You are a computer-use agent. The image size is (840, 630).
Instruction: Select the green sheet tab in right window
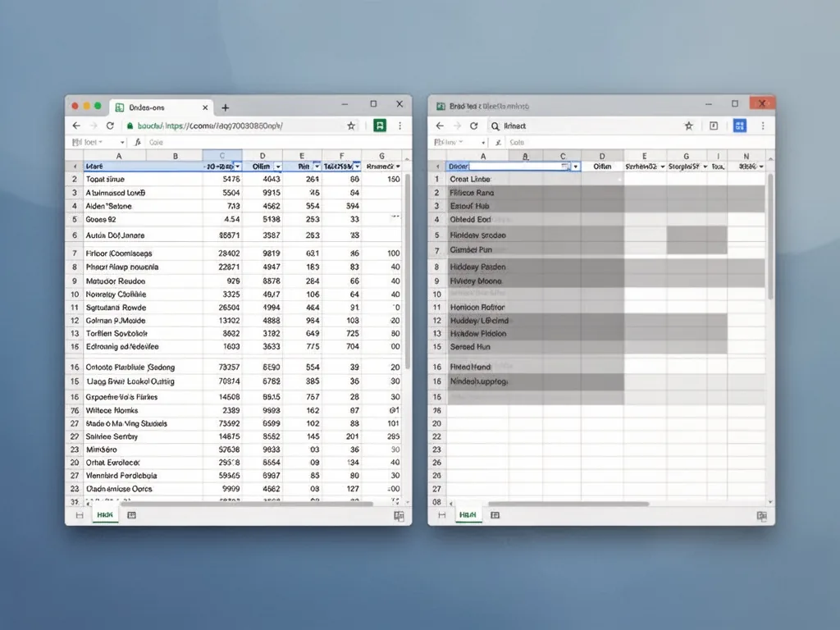[468, 515]
